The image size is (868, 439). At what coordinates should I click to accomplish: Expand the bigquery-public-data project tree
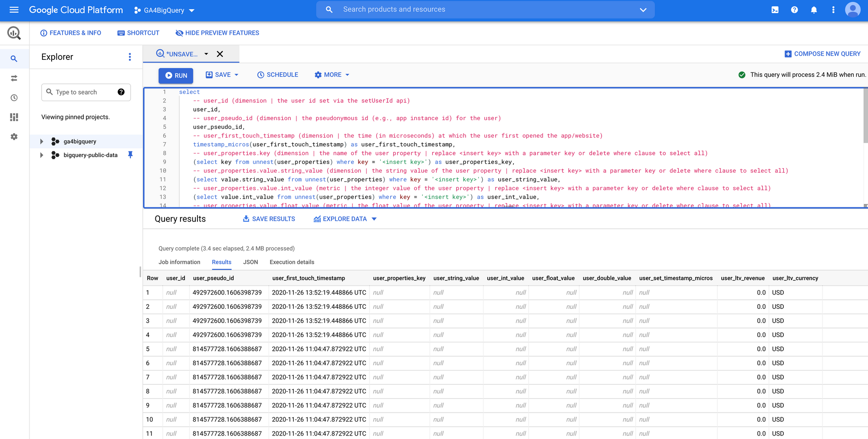tap(42, 155)
